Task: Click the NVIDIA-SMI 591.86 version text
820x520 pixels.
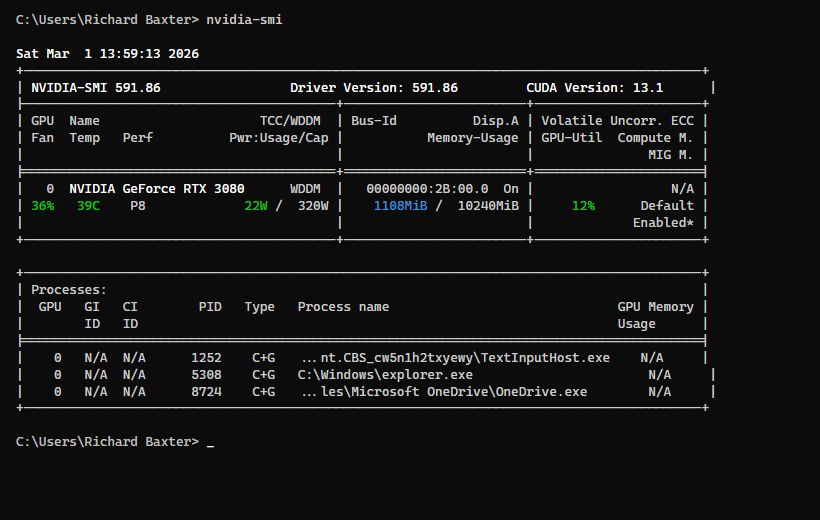Action: pos(96,88)
